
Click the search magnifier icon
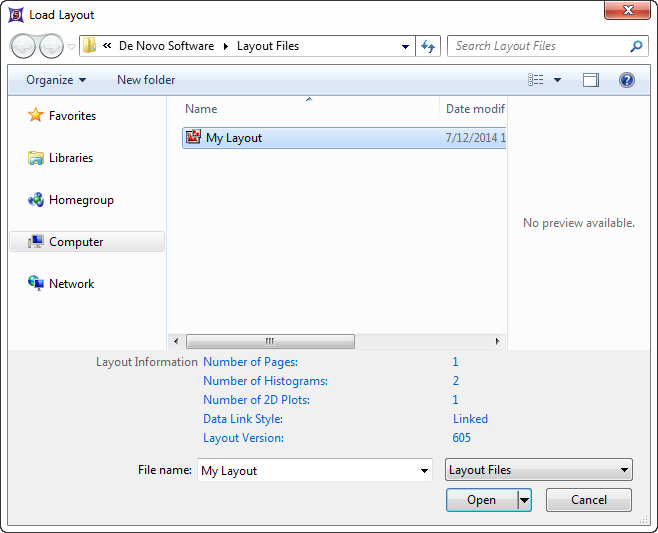637,46
